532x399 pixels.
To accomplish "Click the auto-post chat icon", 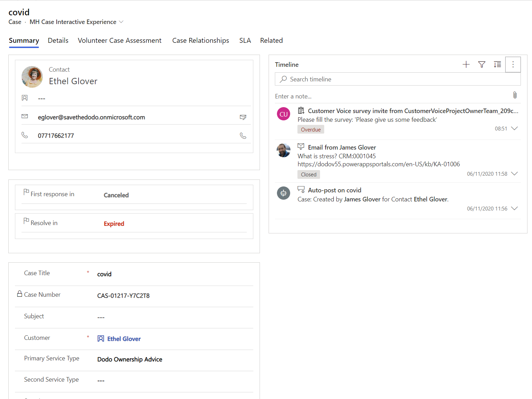I will 301,190.
